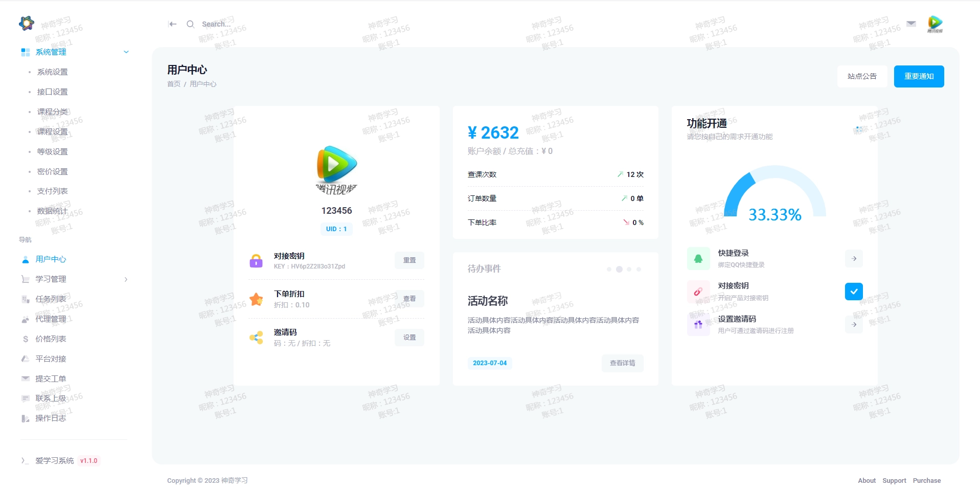Open the 用户中心 sidebar icon
This screenshot has height=491, width=980.
[25, 259]
